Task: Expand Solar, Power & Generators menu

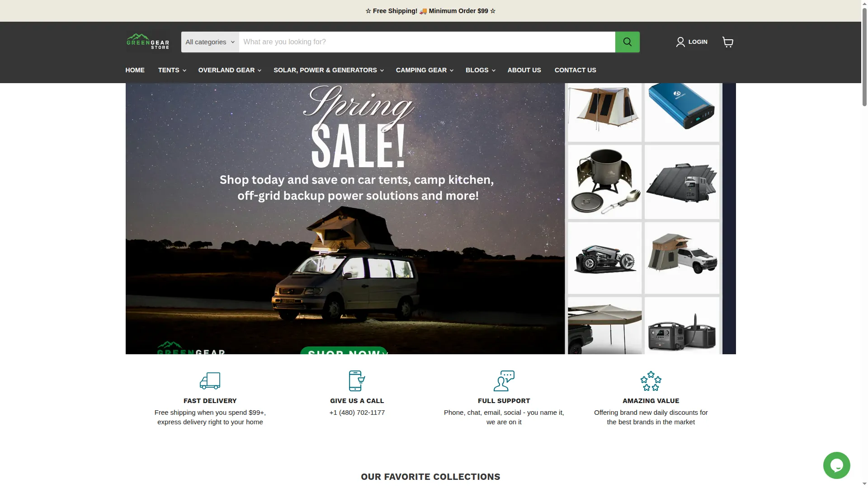Action: [329, 70]
